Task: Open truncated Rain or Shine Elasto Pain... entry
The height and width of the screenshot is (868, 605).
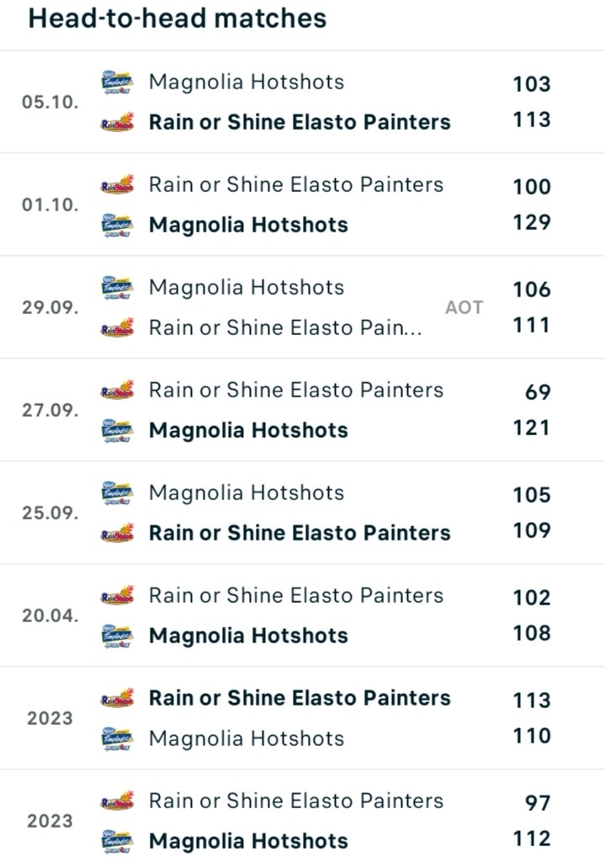Action: point(285,327)
